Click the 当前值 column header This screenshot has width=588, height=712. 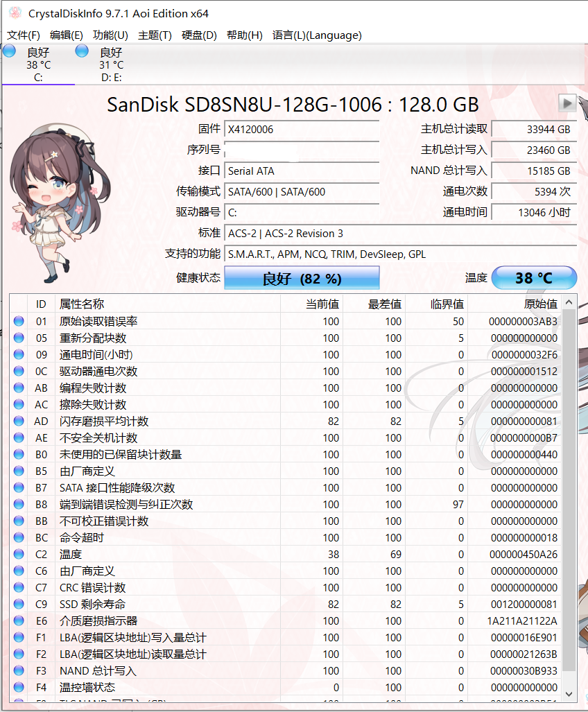coord(311,304)
